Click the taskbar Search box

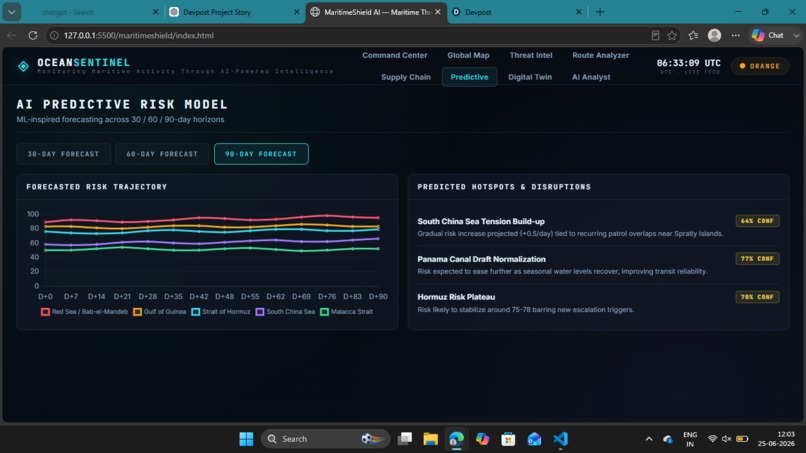(325, 439)
